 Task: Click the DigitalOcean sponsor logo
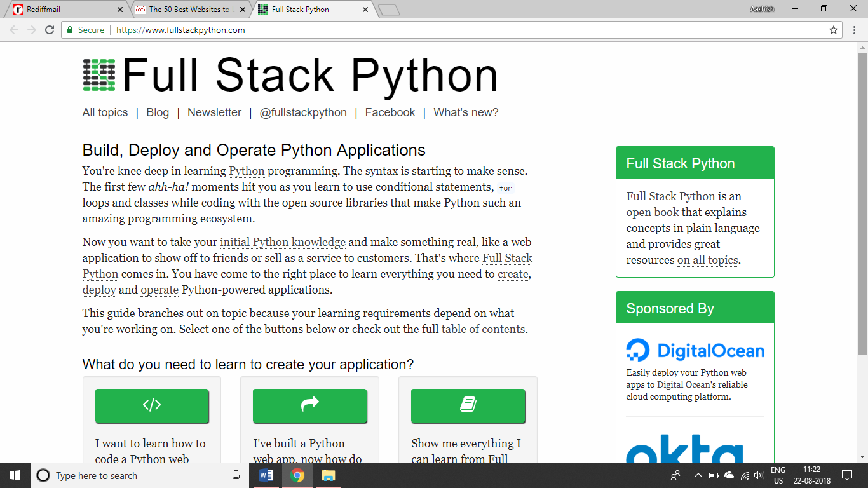(695, 350)
